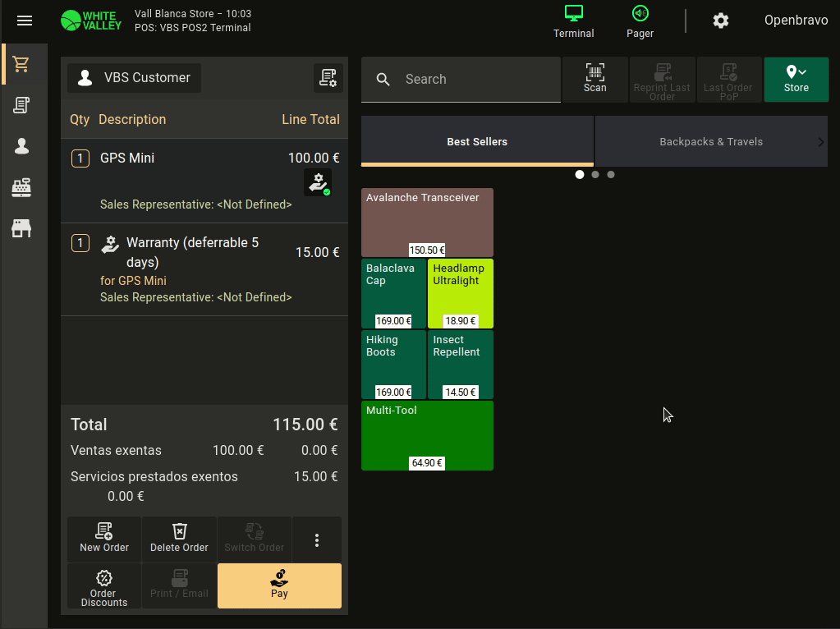
Task: Click the store sidebar icon
Action: point(21,228)
